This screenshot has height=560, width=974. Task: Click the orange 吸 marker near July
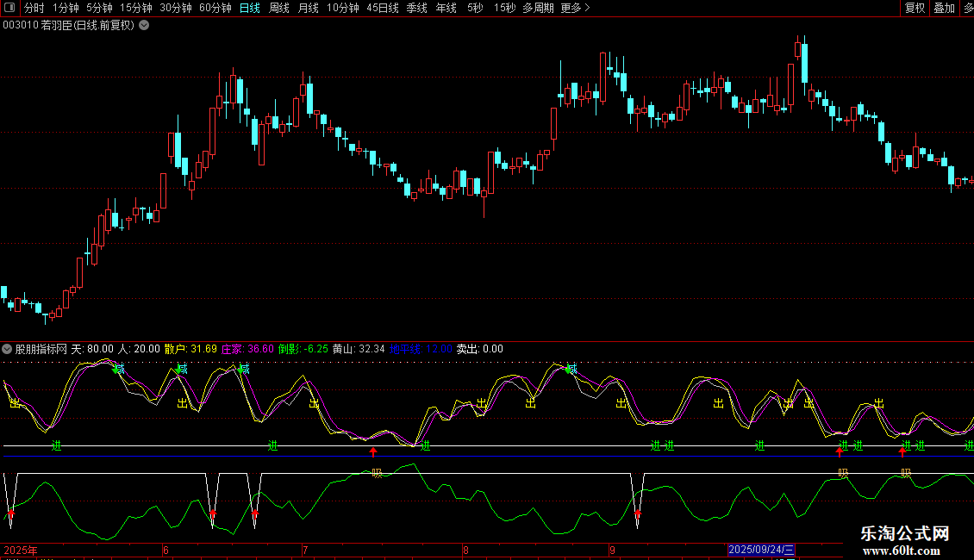[x=376, y=473]
